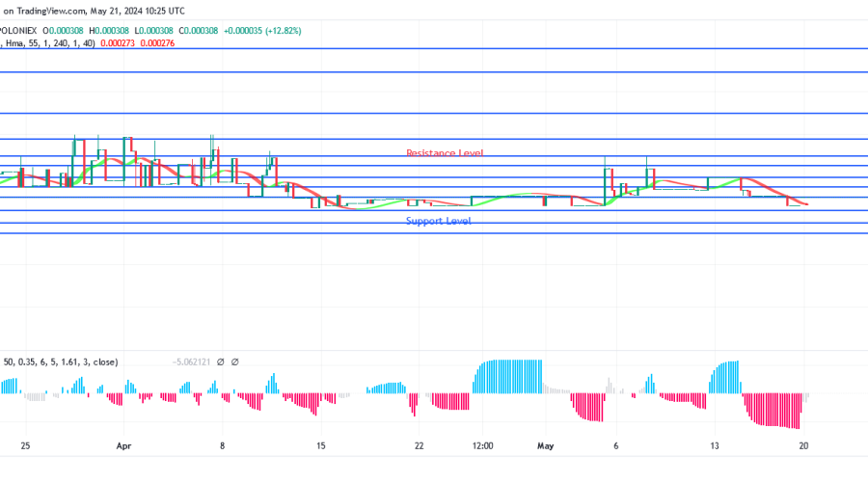This screenshot has width=868, height=482.
Task: Select the 12:00 time axis label
Action: click(483, 446)
